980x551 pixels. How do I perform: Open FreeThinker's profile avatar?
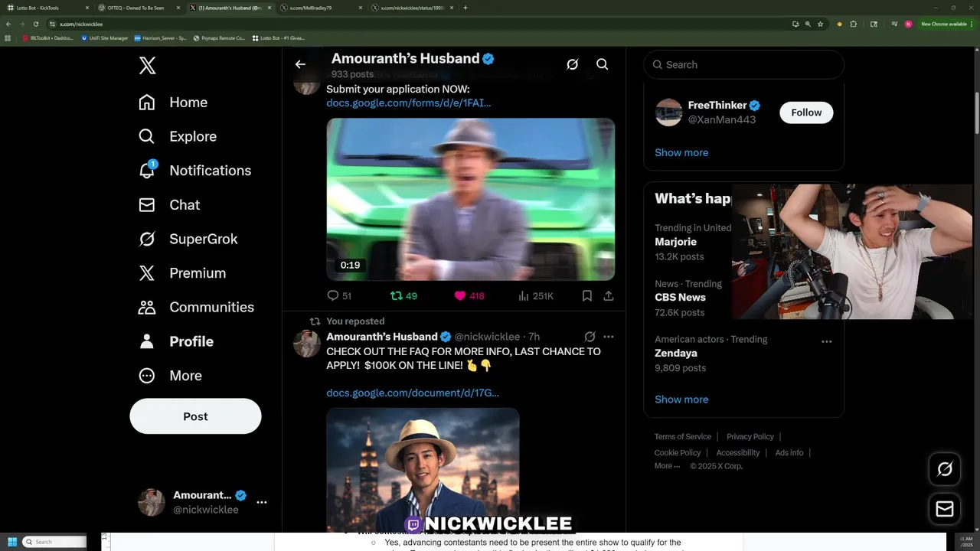668,112
